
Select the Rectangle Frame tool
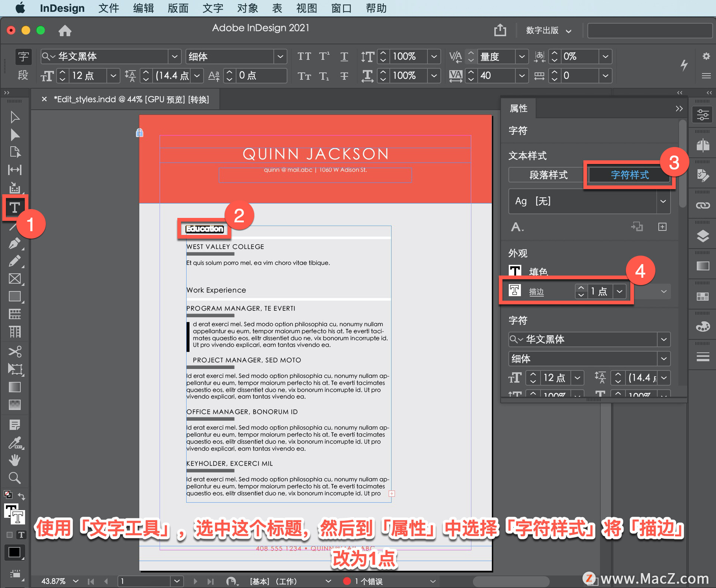tap(15, 279)
